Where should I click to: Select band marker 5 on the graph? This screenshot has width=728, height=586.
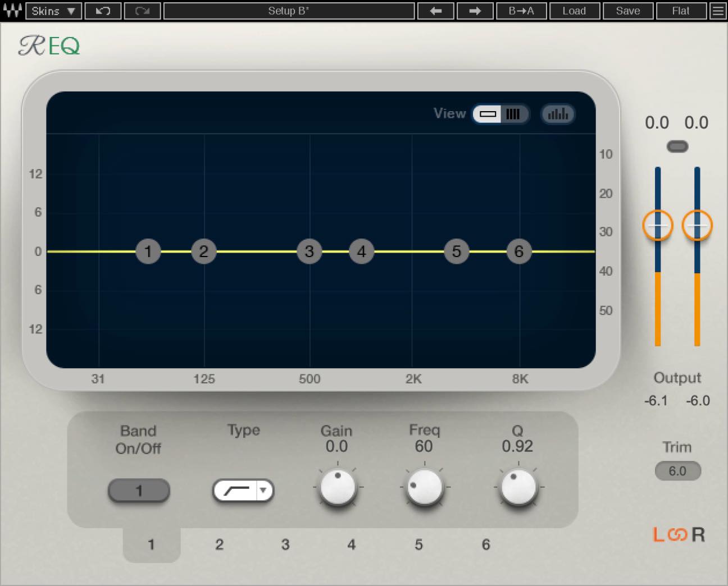click(456, 251)
